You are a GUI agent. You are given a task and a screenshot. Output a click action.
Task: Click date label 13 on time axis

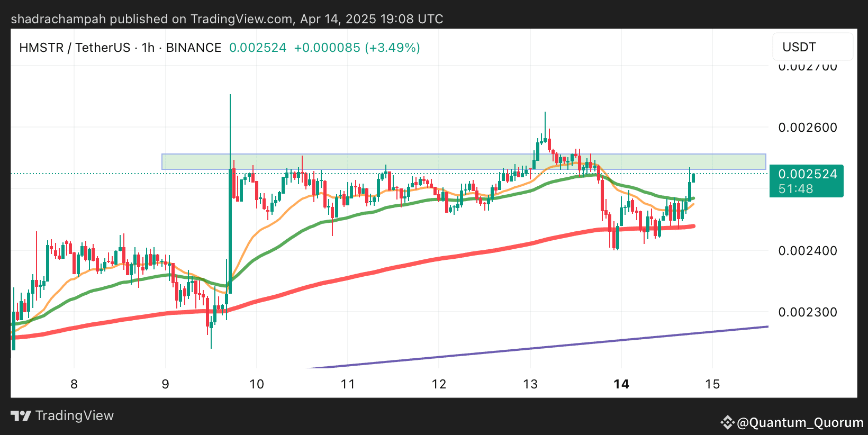(530, 384)
